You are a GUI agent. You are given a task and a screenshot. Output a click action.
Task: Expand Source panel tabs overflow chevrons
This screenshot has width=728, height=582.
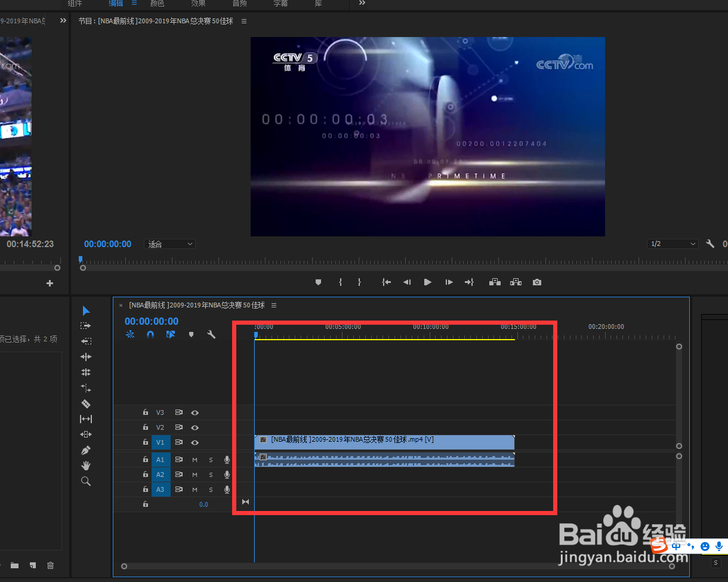tap(63, 21)
